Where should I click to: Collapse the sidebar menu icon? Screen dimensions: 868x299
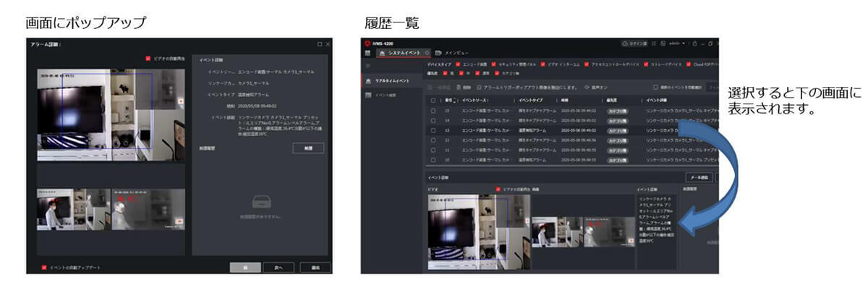click(x=367, y=66)
